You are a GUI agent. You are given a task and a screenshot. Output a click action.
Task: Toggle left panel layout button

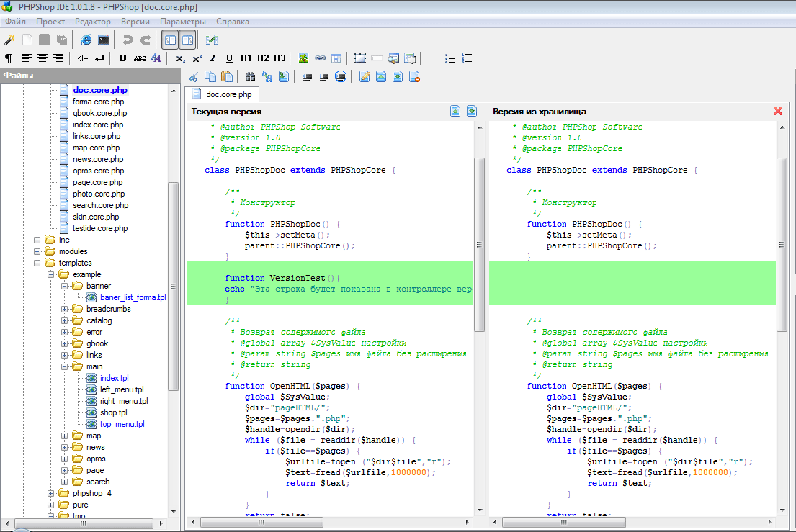[171, 40]
